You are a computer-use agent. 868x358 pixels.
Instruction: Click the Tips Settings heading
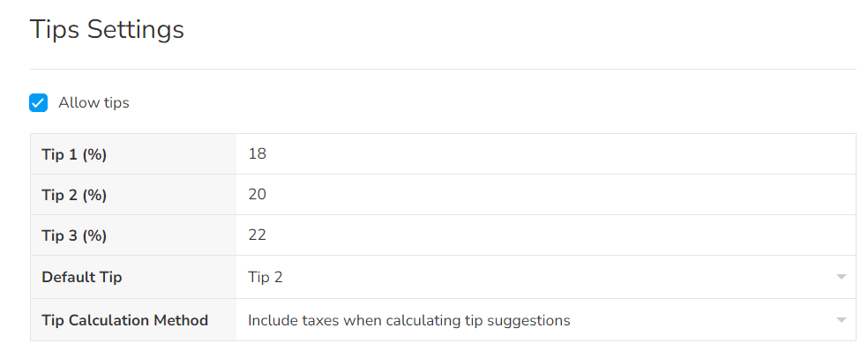point(107,29)
